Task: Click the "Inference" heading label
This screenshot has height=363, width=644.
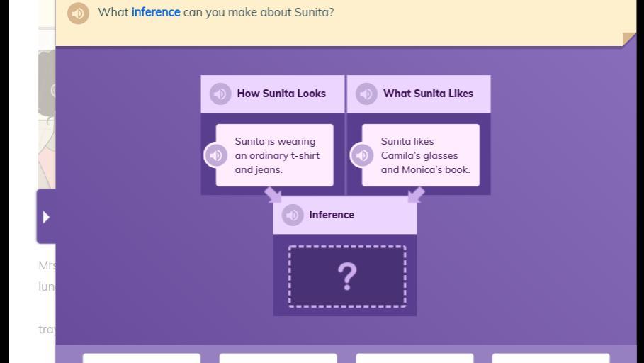Action: pos(332,215)
